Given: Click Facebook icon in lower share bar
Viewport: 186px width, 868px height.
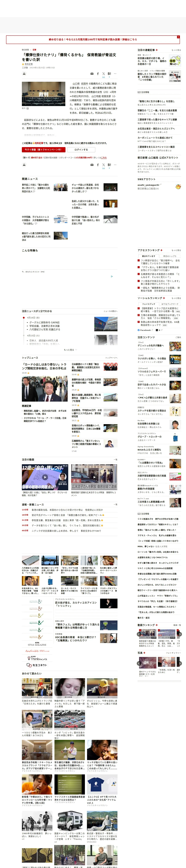Looking at the screenshot, I should [98, 165].
